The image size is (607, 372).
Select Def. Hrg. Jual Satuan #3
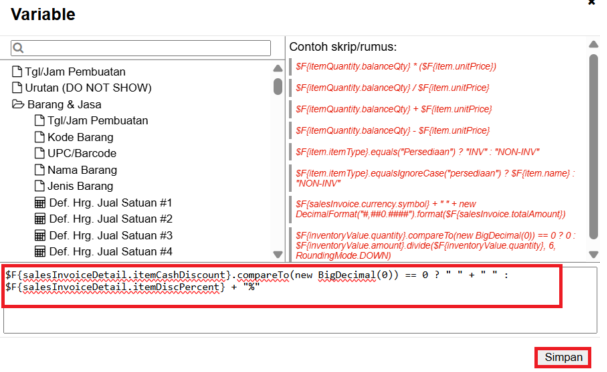111,235
